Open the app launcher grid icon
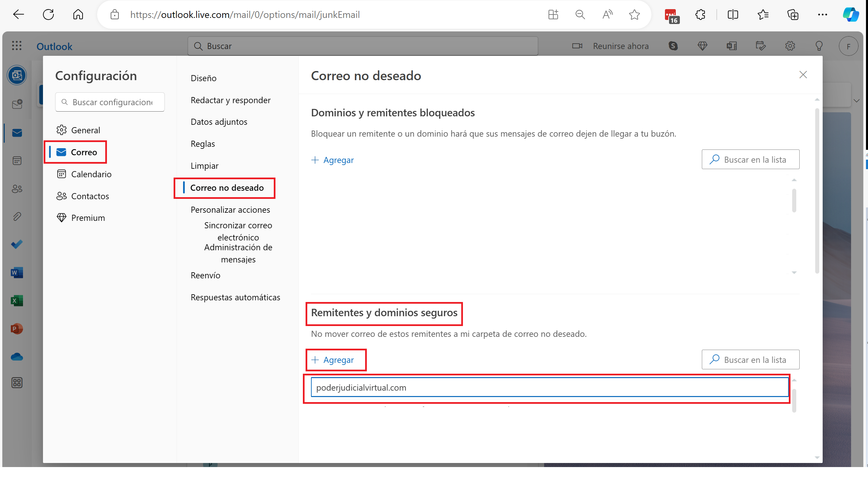 coord(17,46)
